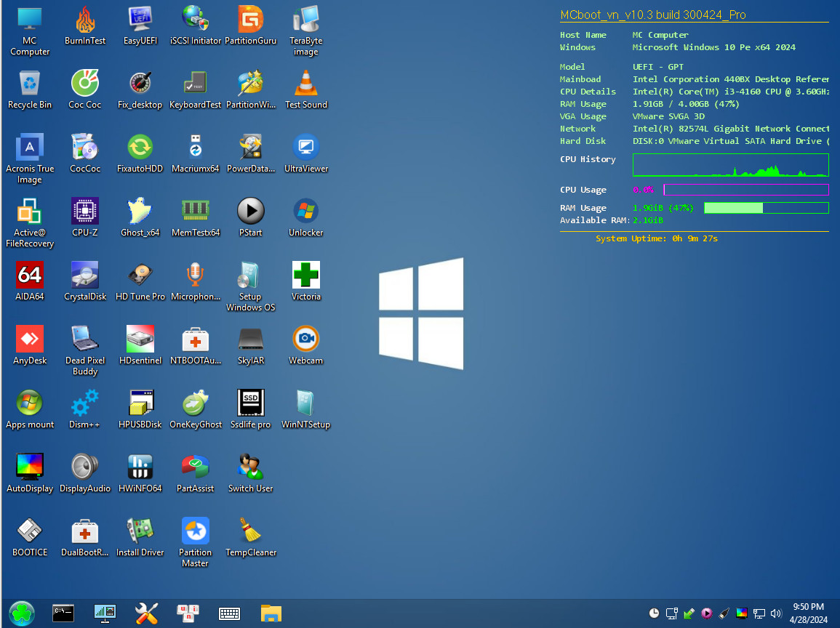Screen dimensions: 840x628
Task: Open UltraViewer remote tool
Action: (306, 153)
